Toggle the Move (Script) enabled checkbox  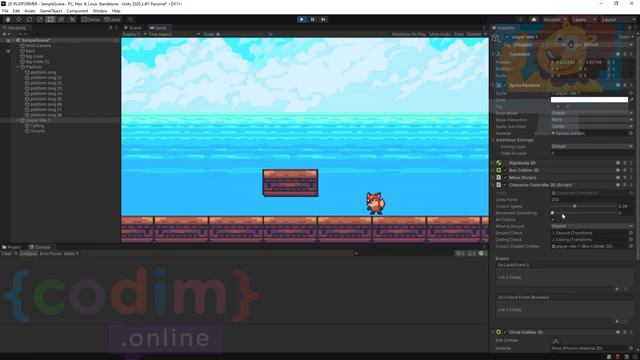tap(505, 178)
